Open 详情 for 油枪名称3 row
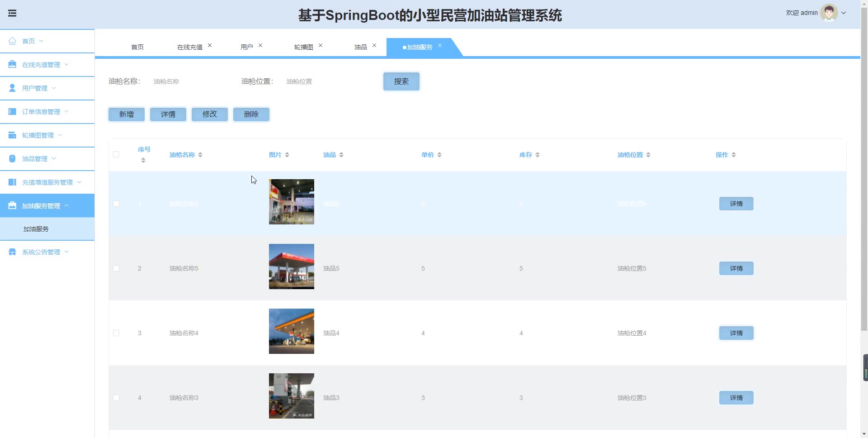This screenshot has width=868, height=438. 736,398
